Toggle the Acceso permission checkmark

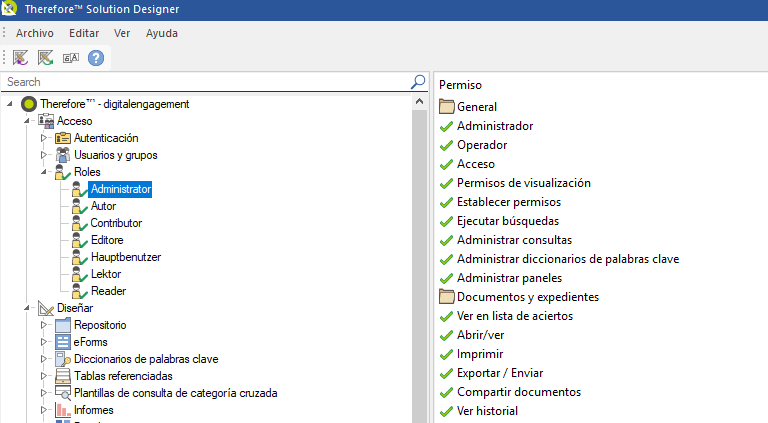[x=446, y=164]
